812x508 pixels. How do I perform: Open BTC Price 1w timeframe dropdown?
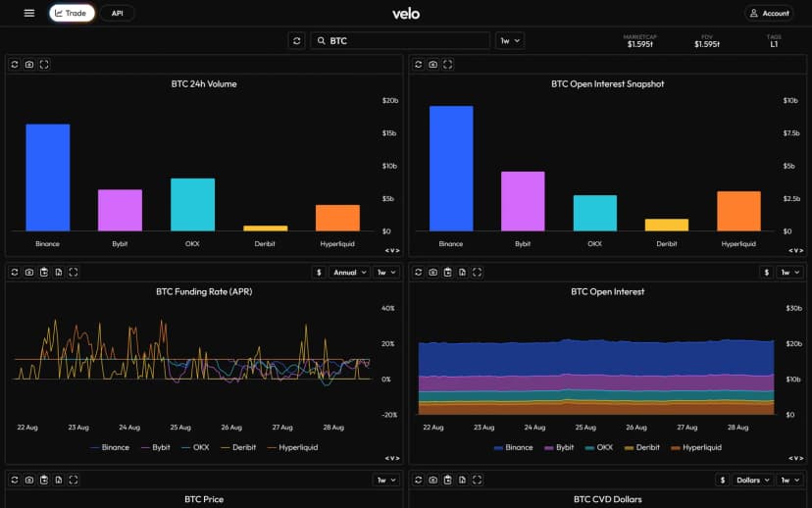(386, 480)
